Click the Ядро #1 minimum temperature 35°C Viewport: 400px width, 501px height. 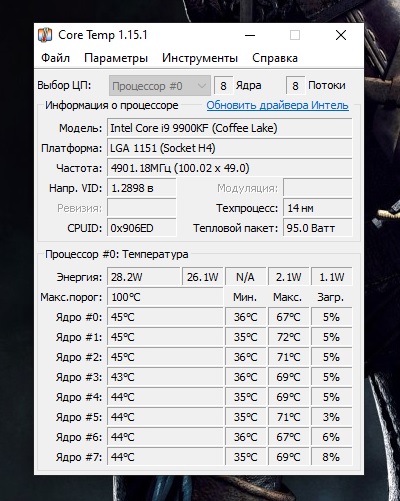(x=245, y=337)
